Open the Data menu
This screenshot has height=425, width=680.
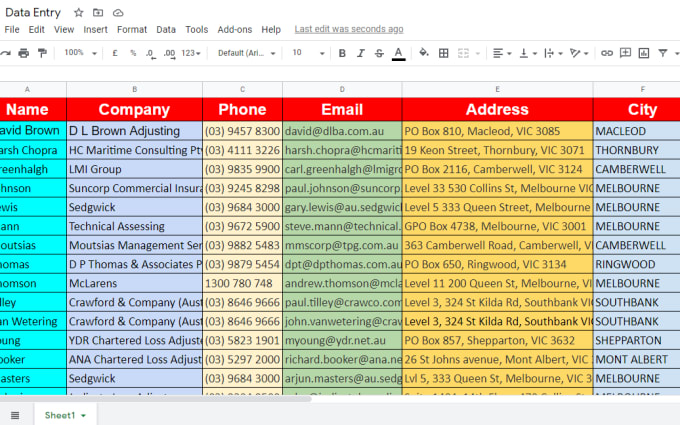[x=166, y=29]
